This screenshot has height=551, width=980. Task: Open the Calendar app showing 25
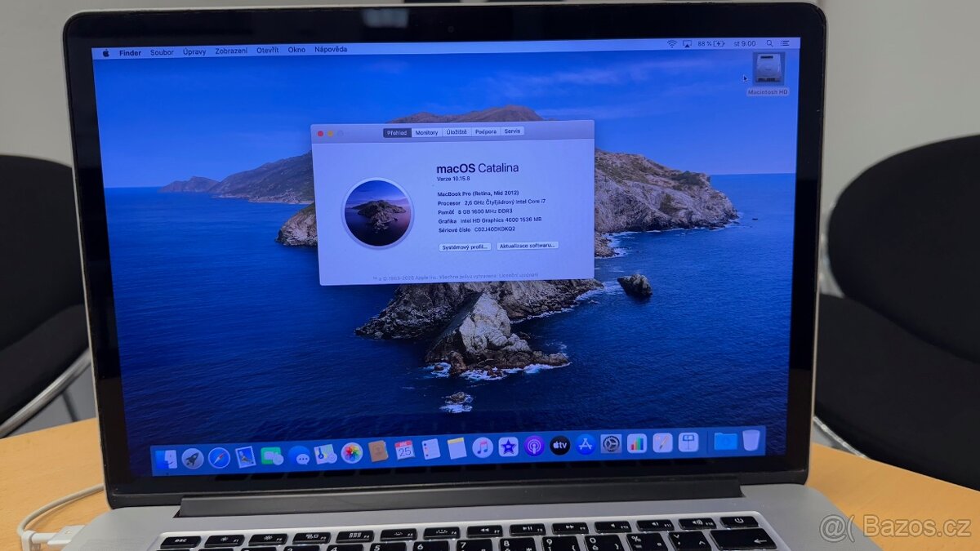tap(404, 449)
